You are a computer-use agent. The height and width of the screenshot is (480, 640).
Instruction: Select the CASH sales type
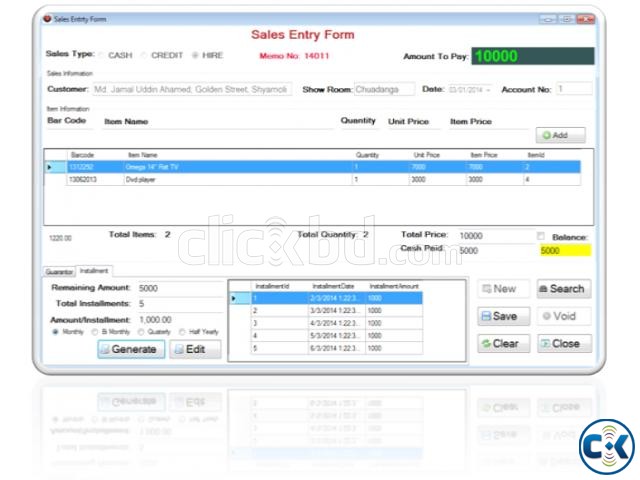click(101, 56)
